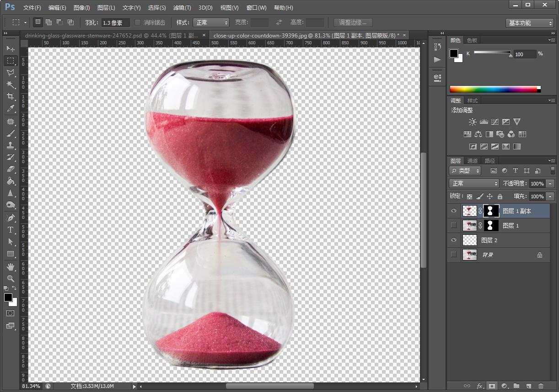Select the Rectangular Marquee tool in toolbox
The image size is (559, 392).
[x=11, y=60]
